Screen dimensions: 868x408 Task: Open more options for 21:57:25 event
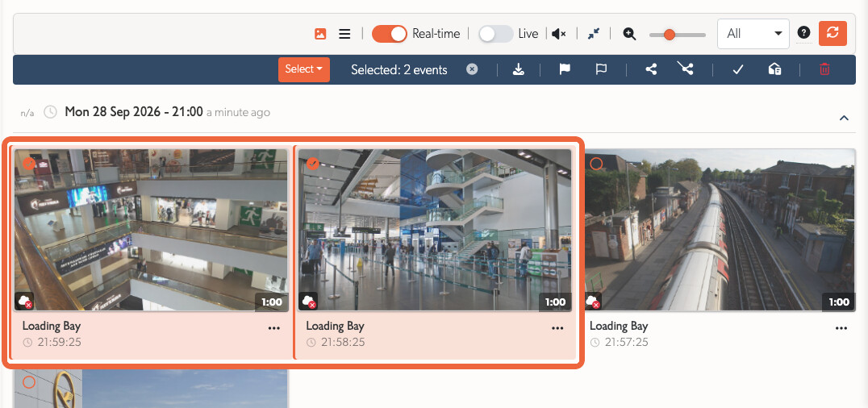pos(841,328)
